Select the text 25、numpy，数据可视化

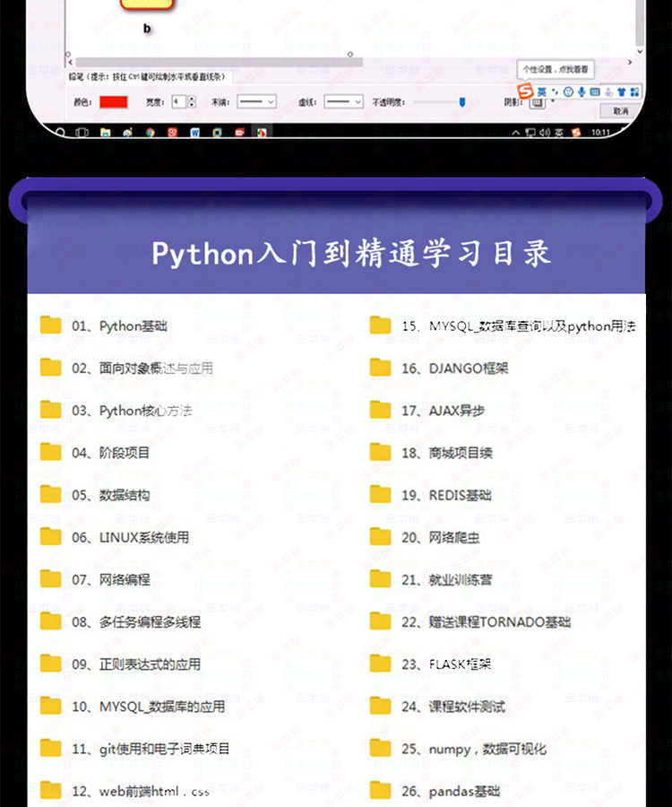(474, 749)
